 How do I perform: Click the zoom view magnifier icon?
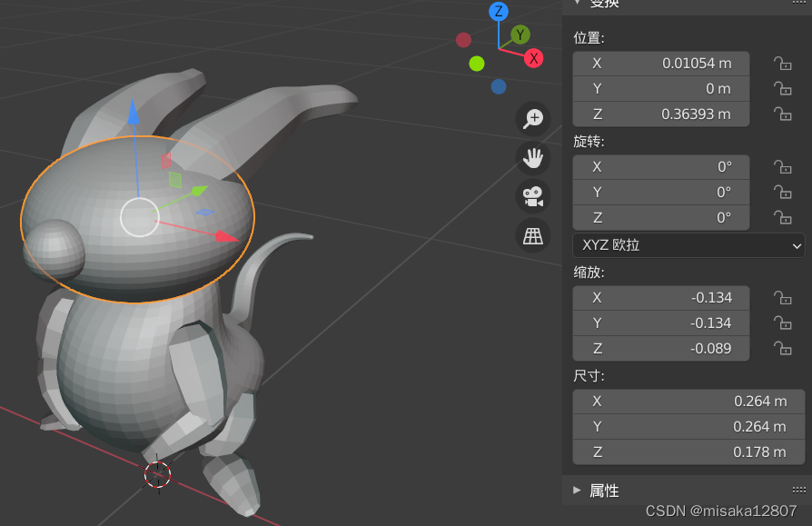coord(533,119)
